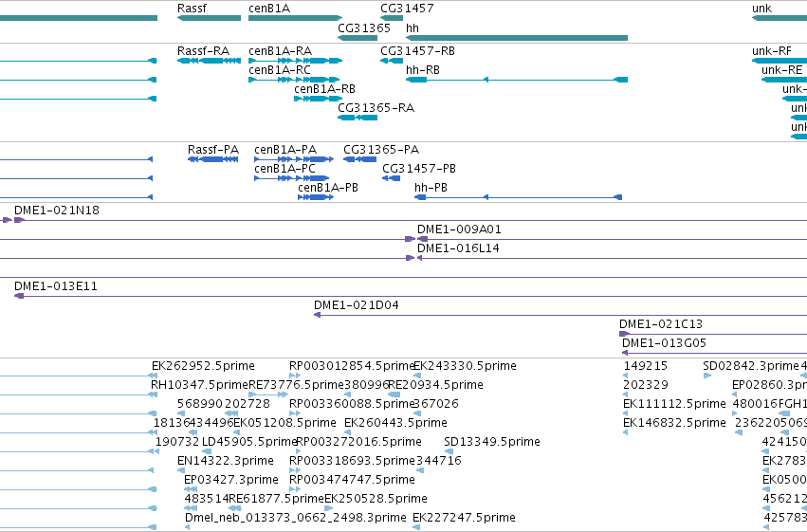The height and width of the screenshot is (532, 807).
Task: Select the hh-RB transcript
Action: click(517, 80)
